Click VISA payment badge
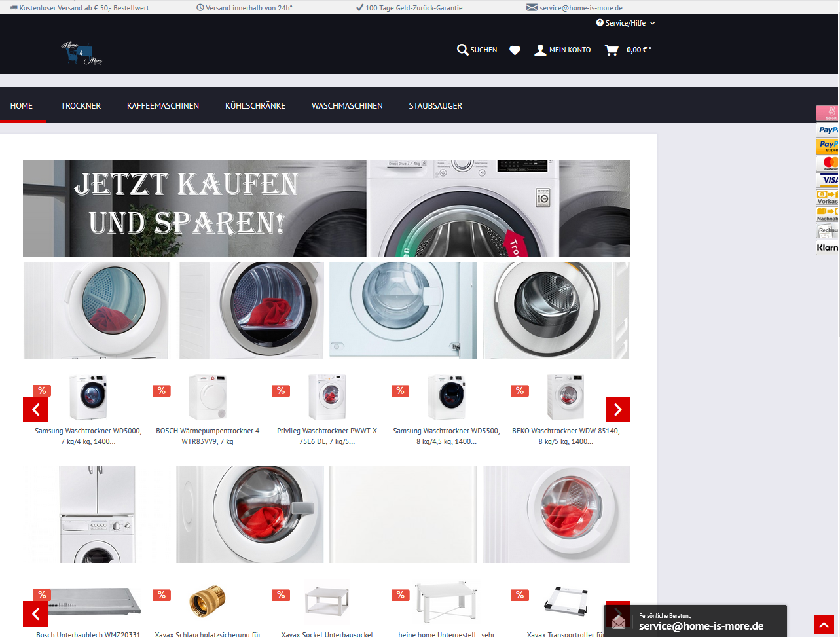The height and width of the screenshot is (637, 840). click(828, 180)
